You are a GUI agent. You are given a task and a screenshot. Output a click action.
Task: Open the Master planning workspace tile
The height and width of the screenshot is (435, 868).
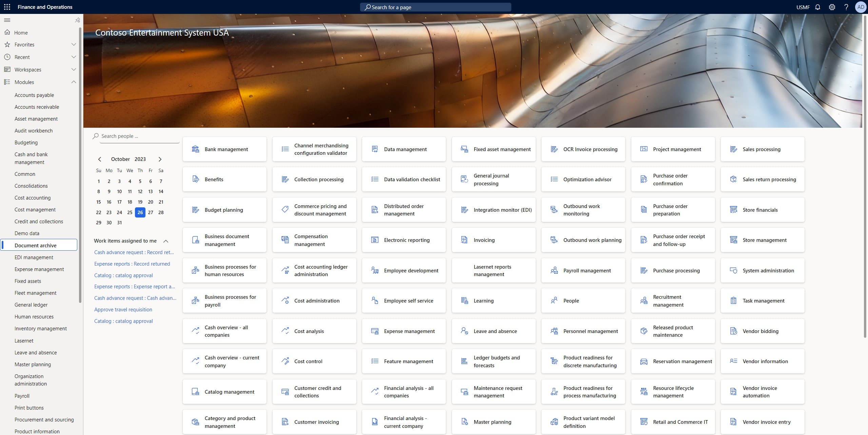point(494,422)
